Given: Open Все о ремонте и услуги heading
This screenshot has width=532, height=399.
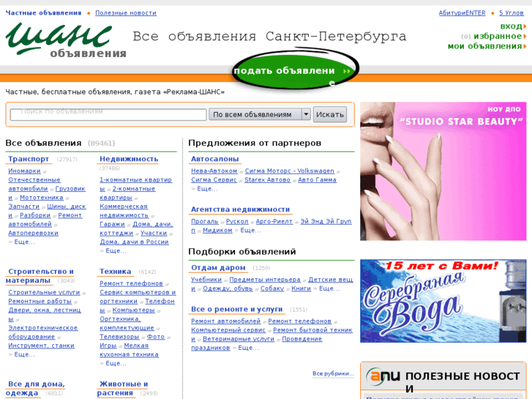Looking at the screenshot, I should (x=237, y=309).
